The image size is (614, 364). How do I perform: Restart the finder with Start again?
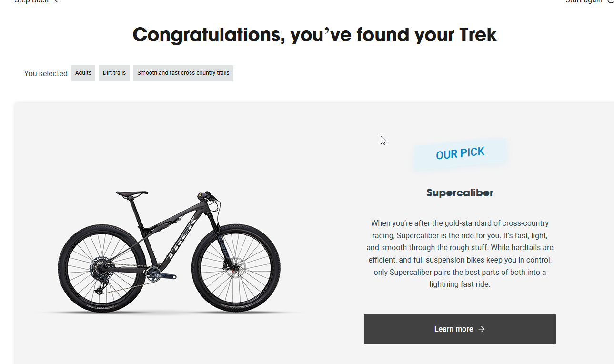pyautogui.click(x=584, y=1)
